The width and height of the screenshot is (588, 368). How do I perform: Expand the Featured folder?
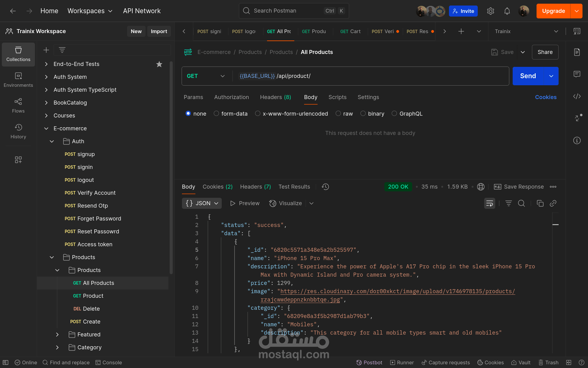(x=57, y=335)
